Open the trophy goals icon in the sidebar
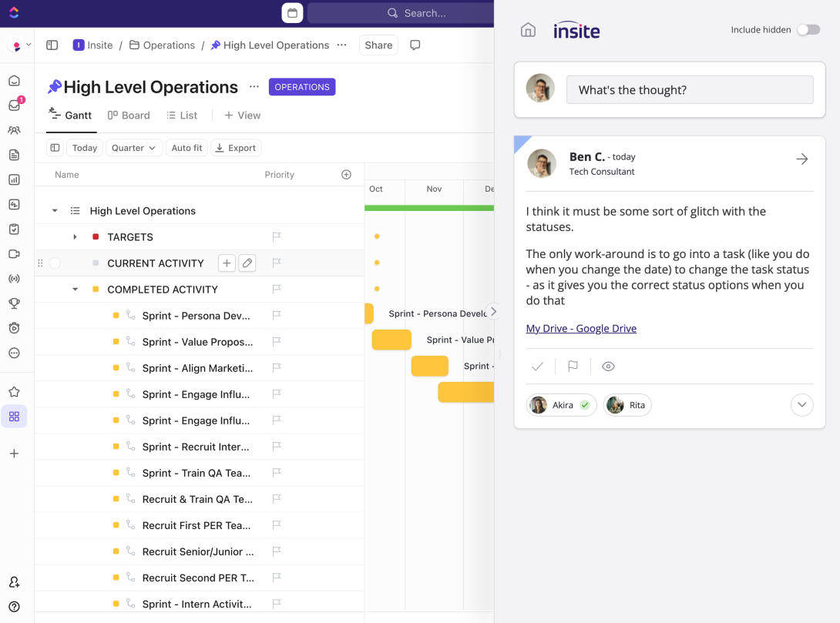The height and width of the screenshot is (623, 840). 15,303
